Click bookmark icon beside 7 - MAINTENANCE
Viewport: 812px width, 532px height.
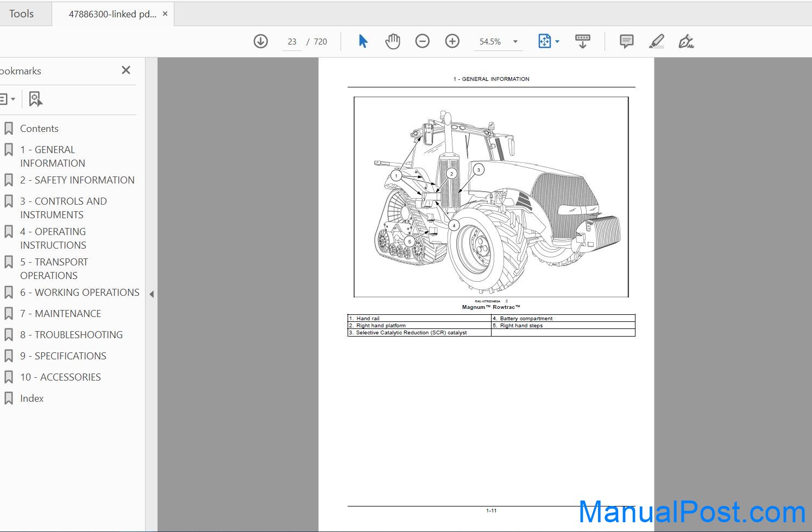[9, 314]
